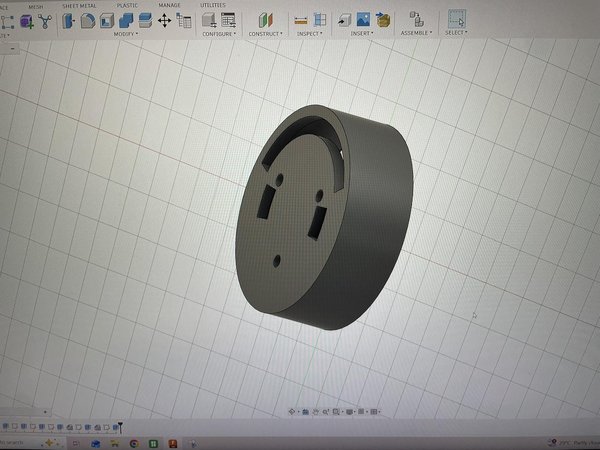This screenshot has height=450, width=600.
Task: Click the Insert Derive icon
Action: [x=344, y=20]
